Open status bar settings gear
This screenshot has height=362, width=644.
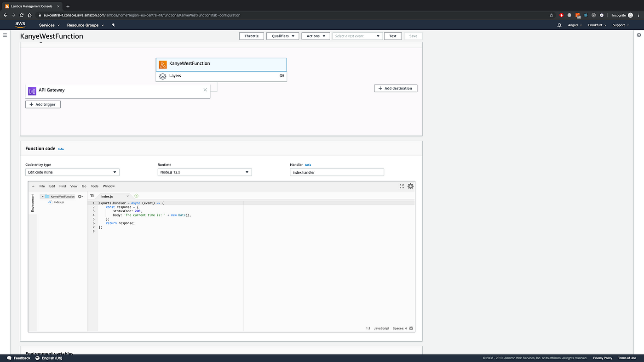[411, 328]
